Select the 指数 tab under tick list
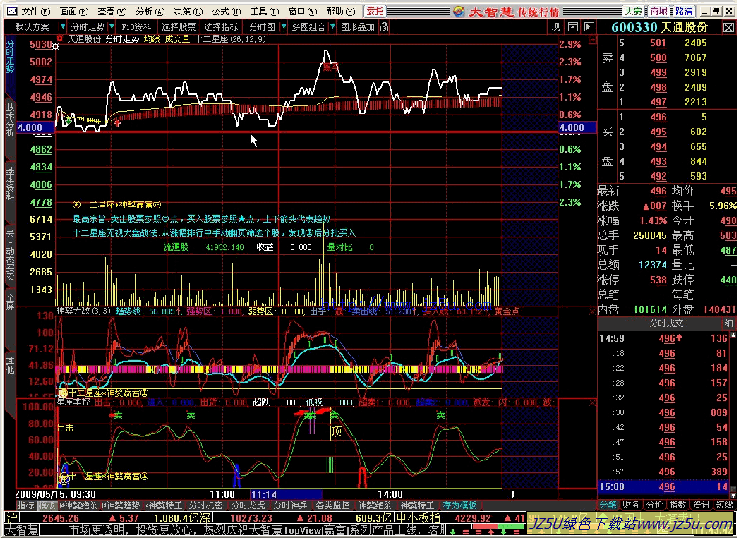Viewport: 737px width, 538px height. (677, 505)
